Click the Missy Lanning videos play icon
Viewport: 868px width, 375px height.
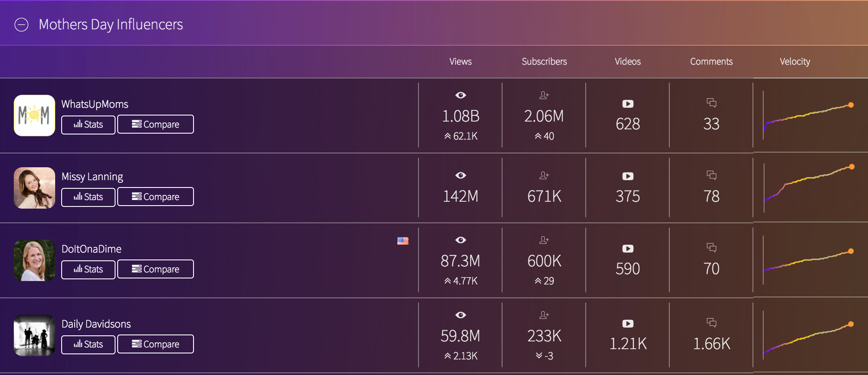(628, 176)
